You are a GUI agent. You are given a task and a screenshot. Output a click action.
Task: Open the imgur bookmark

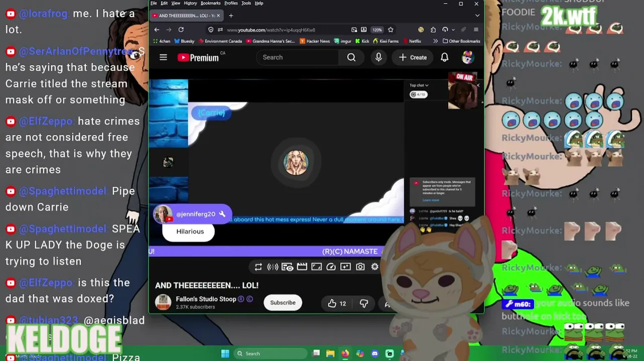343,41
